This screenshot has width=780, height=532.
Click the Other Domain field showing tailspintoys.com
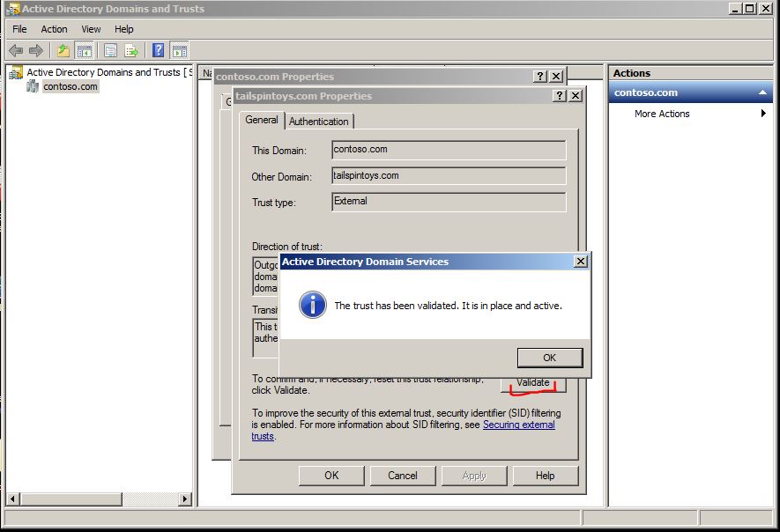coord(449,176)
